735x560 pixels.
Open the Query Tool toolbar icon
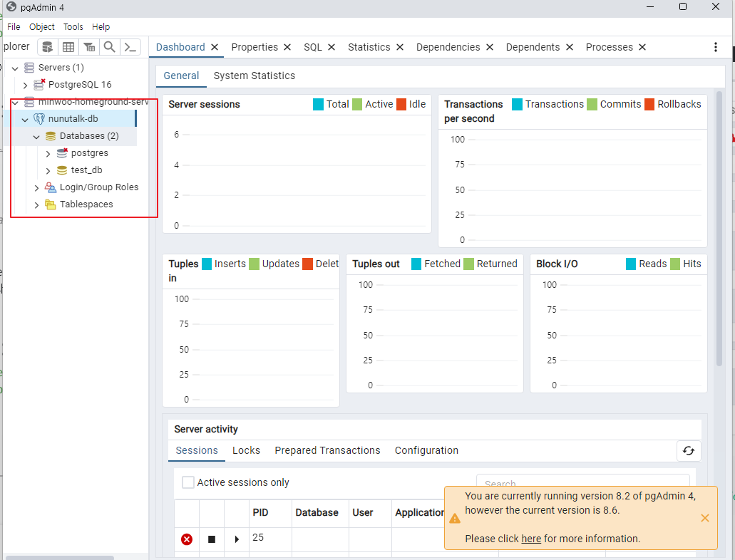pyautogui.click(x=47, y=47)
